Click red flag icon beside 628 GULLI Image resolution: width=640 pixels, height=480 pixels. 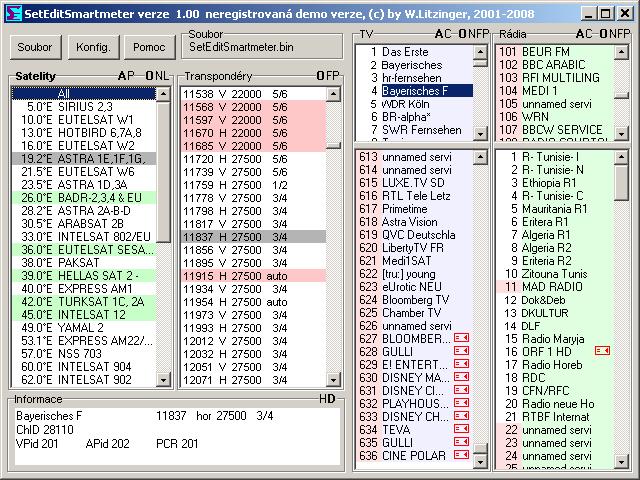[x=462, y=351]
